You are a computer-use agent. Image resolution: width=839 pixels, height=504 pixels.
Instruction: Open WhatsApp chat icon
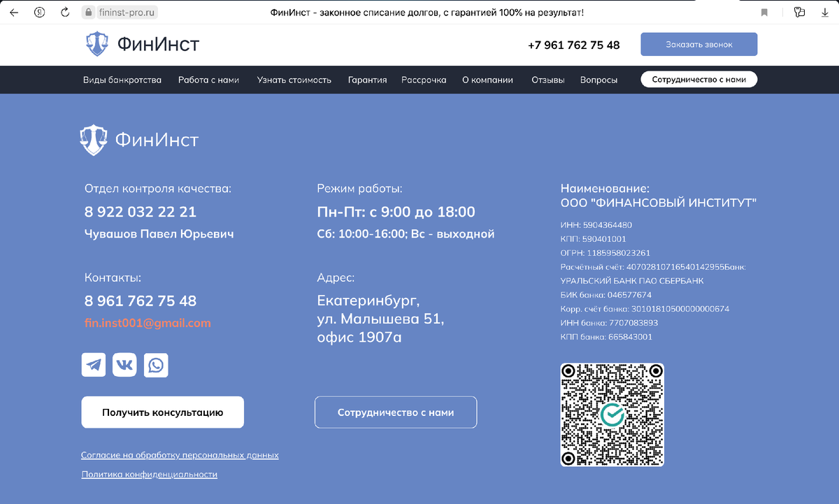point(156,364)
